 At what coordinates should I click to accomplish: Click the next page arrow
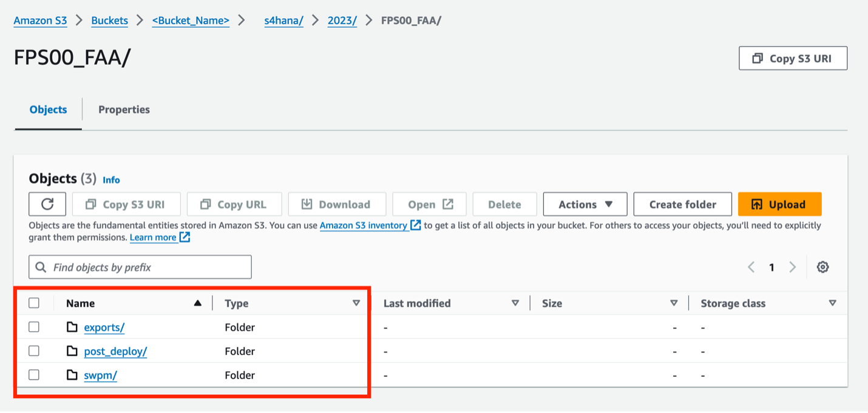792,267
